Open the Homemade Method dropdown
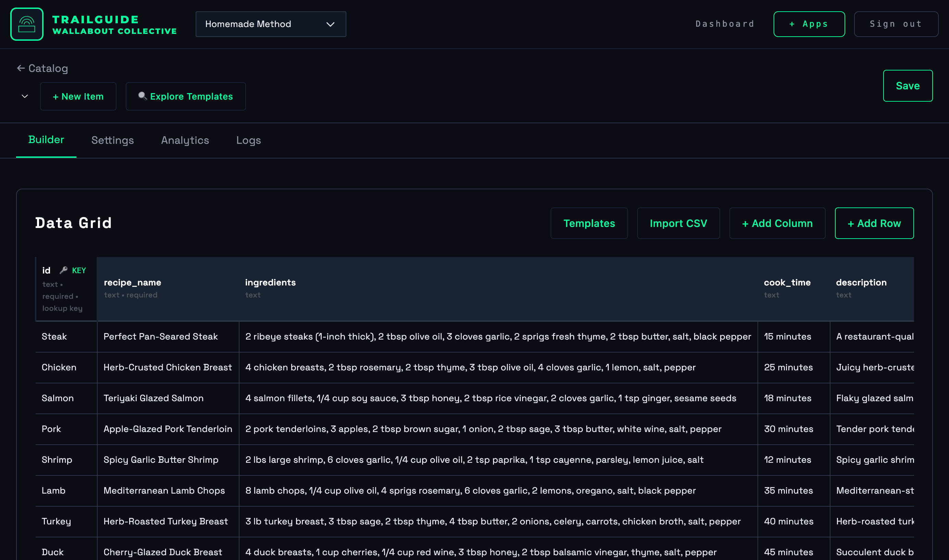Image resolution: width=949 pixels, height=560 pixels. click(x=270, y=24)
